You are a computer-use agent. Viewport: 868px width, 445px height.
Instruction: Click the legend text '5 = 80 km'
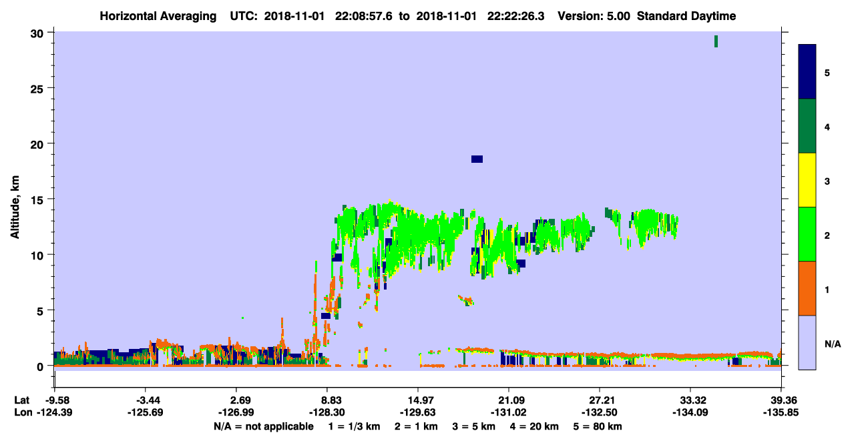click(598, 426)
